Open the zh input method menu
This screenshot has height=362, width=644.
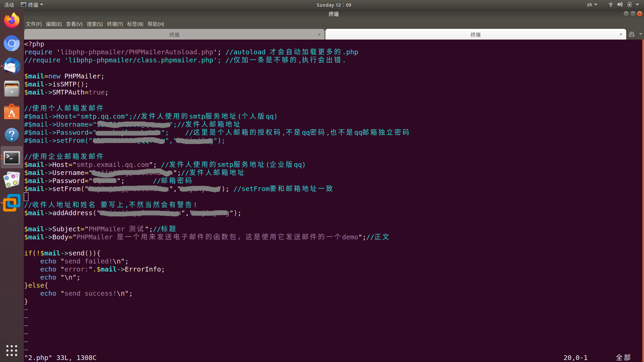pyautogui.click(x=592, y=5)
